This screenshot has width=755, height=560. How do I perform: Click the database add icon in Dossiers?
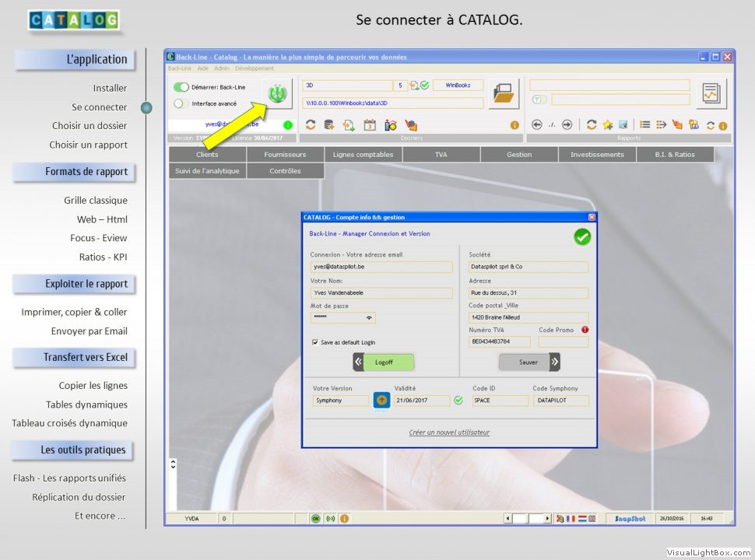(329, 125)
